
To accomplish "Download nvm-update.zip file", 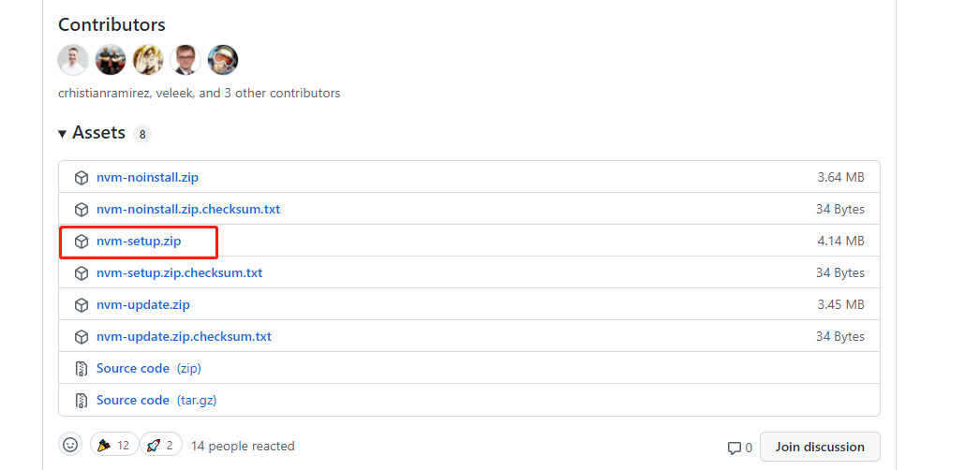I will (x=143, y=304).
